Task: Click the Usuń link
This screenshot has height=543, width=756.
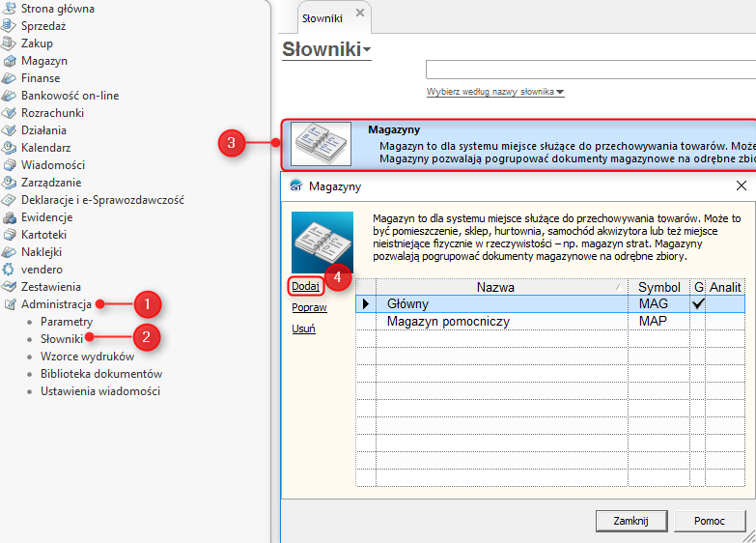Action: click(303, 329)
